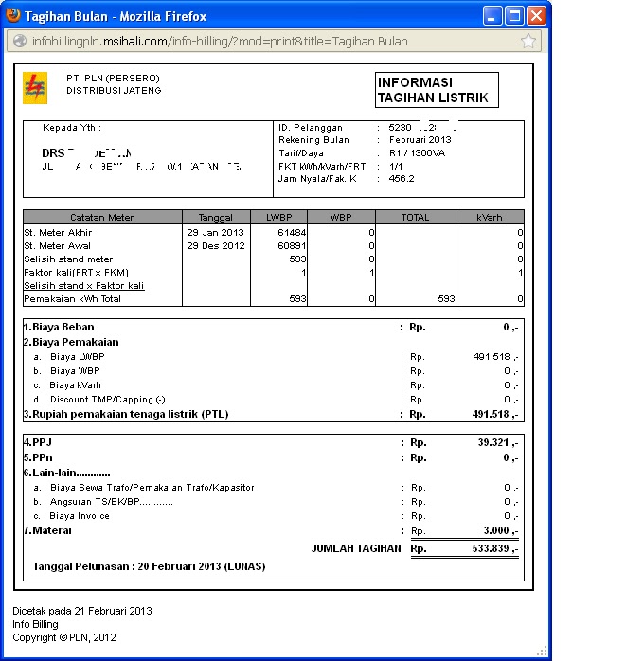Click the Tanggal Pelunasan LUNAS text

[x=150, y=566]
